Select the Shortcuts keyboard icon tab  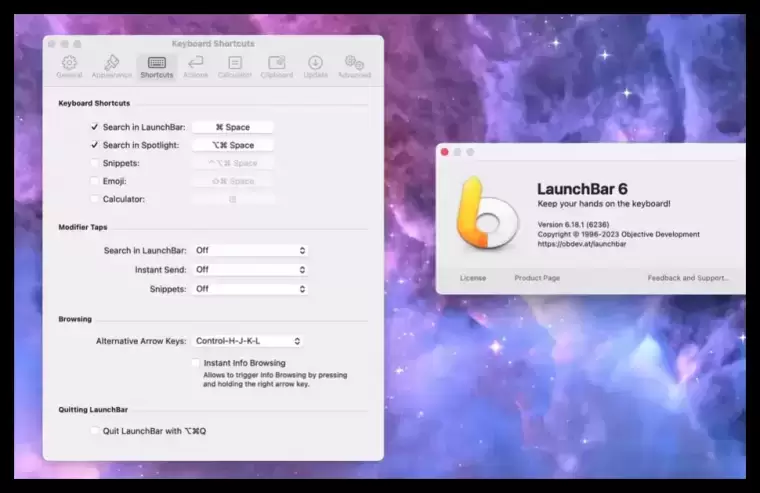tap(157, 66)
